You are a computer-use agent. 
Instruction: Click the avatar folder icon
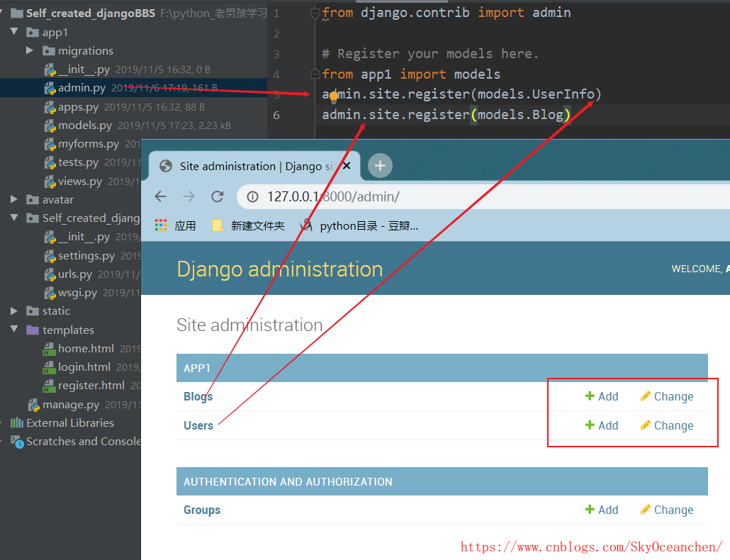coord(33,200)
